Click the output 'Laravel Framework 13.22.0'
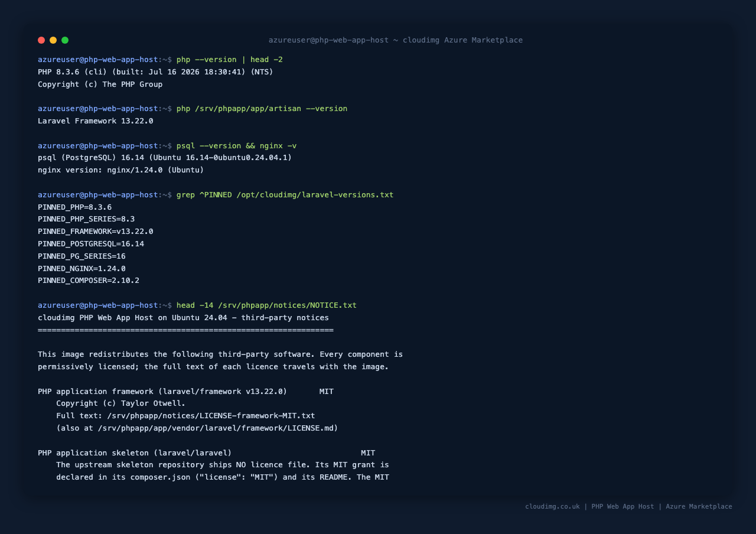Image resolution: width=756 pixels, height=534 pixels. point(95,121)
